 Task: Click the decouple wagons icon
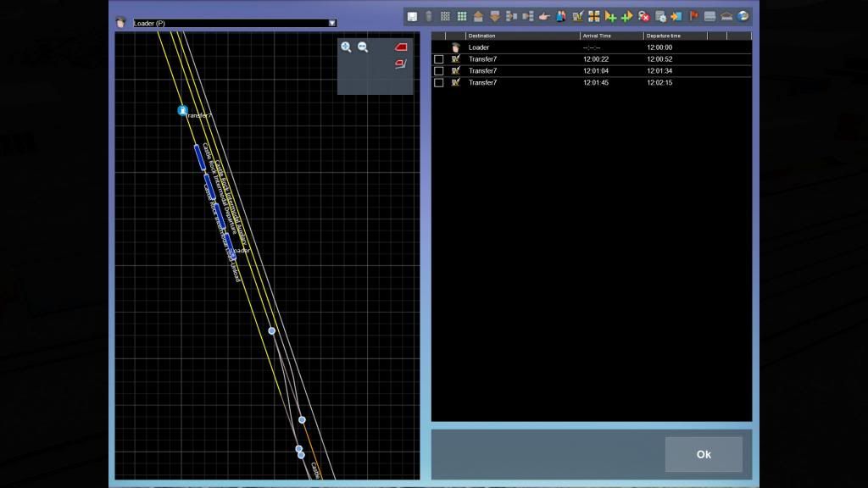528,17
